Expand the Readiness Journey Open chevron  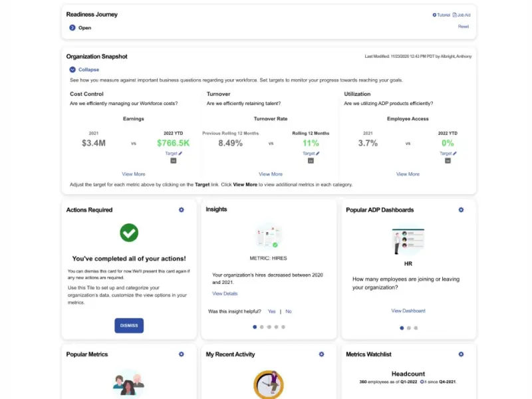[x=72, y=28]
